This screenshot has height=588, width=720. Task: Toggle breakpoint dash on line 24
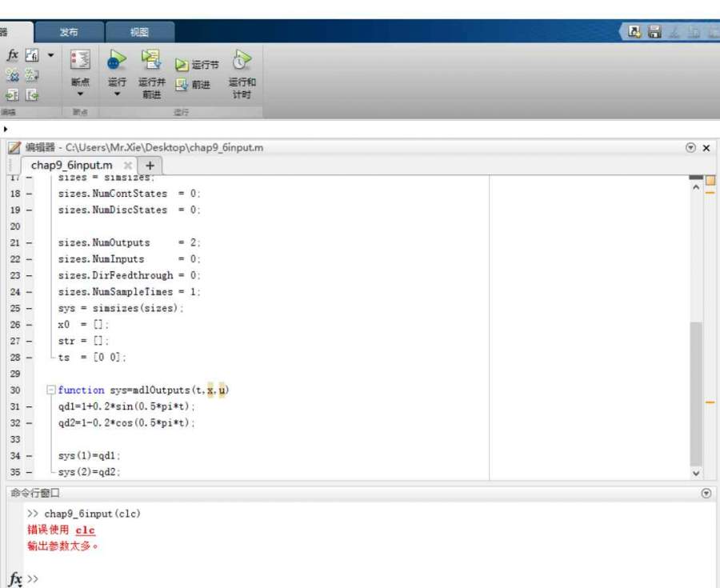point(29,292)
